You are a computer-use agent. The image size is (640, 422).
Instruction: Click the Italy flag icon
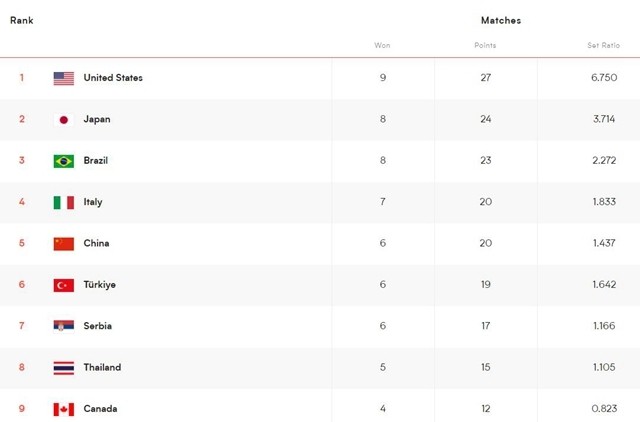[64, 202]
